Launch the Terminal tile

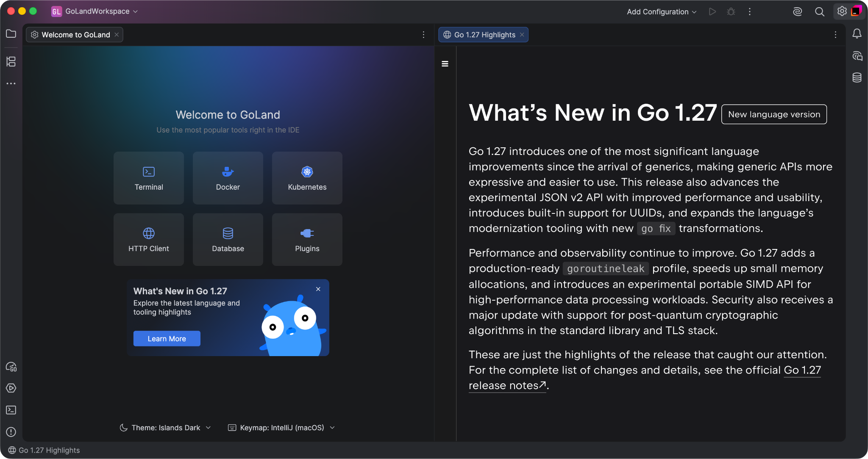(x=149, y=178)
